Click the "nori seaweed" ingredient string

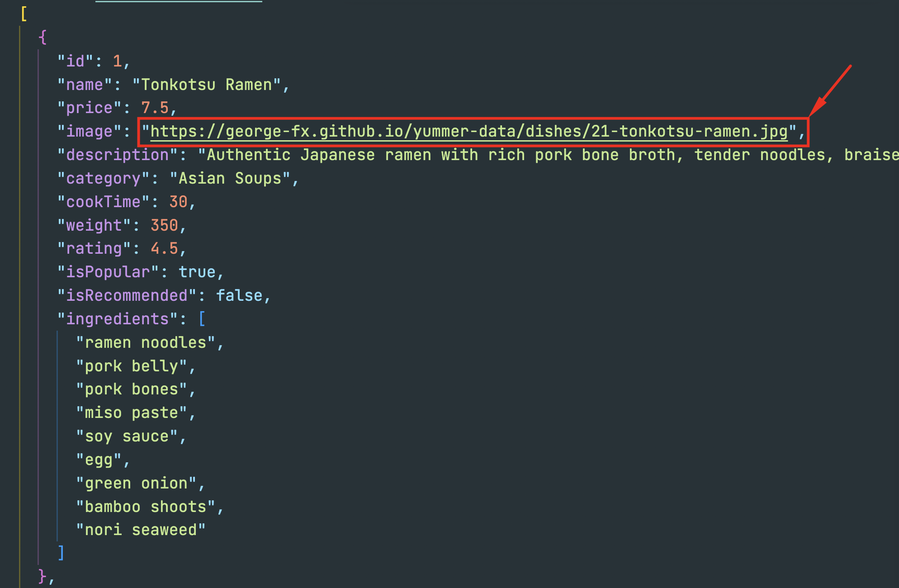click(141, 530)
